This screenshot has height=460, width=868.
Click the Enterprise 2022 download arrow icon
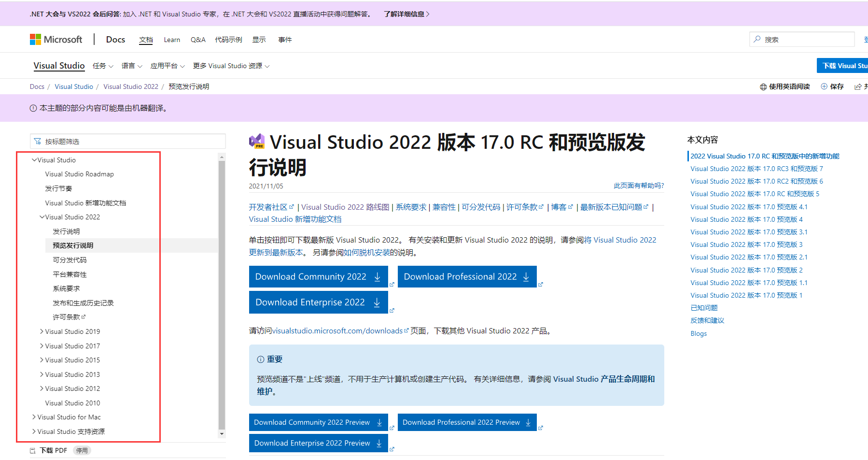pos(377,302)
